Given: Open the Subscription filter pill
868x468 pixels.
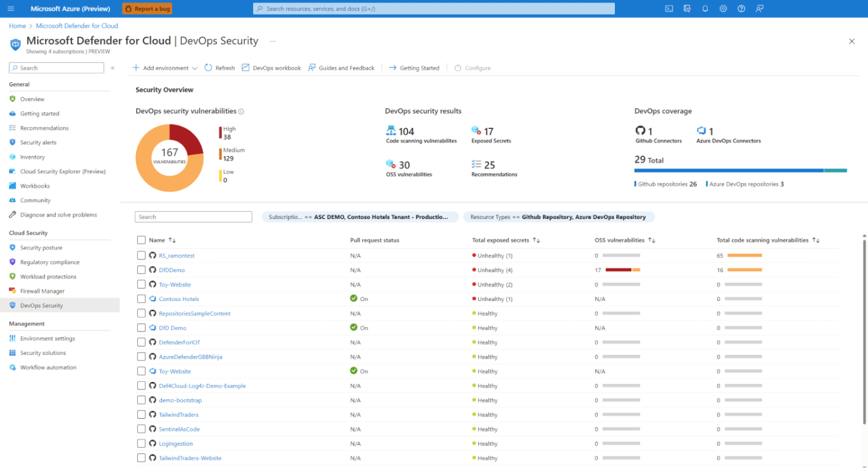Looking at the screenshot, I should 359,217.
